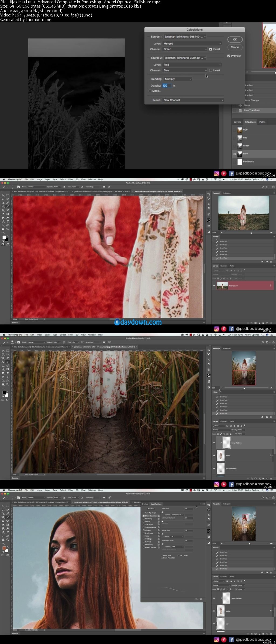Select the Gradient tool in the wheat-path frame
The image size is (276, 644).
coord(8,369)
